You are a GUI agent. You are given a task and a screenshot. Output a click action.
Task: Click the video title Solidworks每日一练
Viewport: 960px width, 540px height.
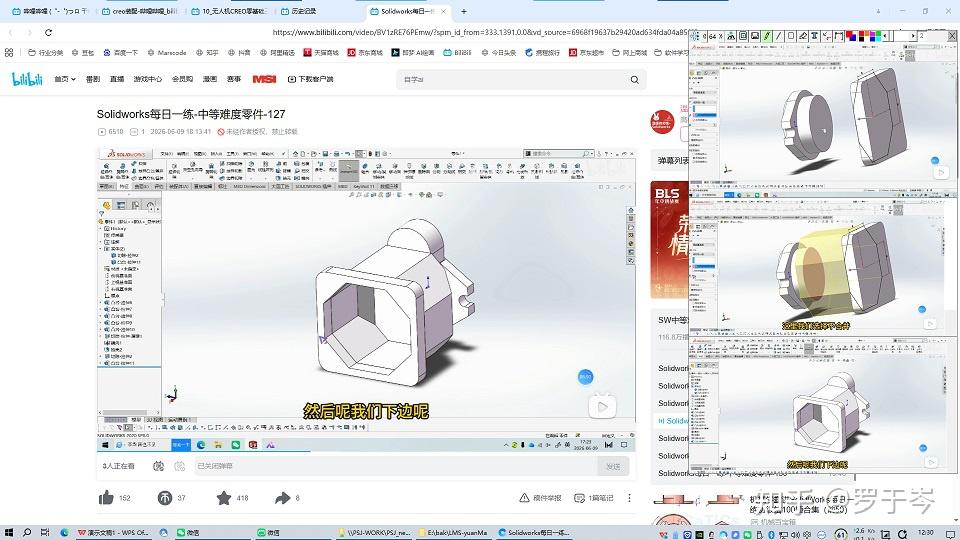point(191,114)
